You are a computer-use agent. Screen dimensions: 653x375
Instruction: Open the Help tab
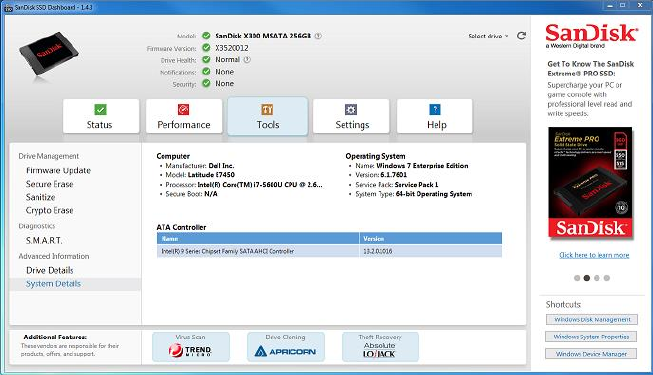click(435, 116)
